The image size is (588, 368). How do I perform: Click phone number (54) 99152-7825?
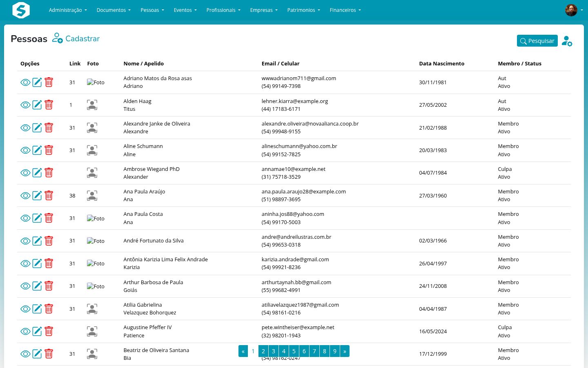pos(281,154)
